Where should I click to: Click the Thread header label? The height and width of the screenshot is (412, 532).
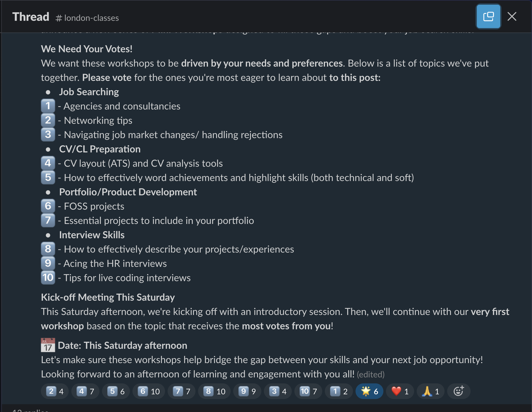tap(31, 16)
